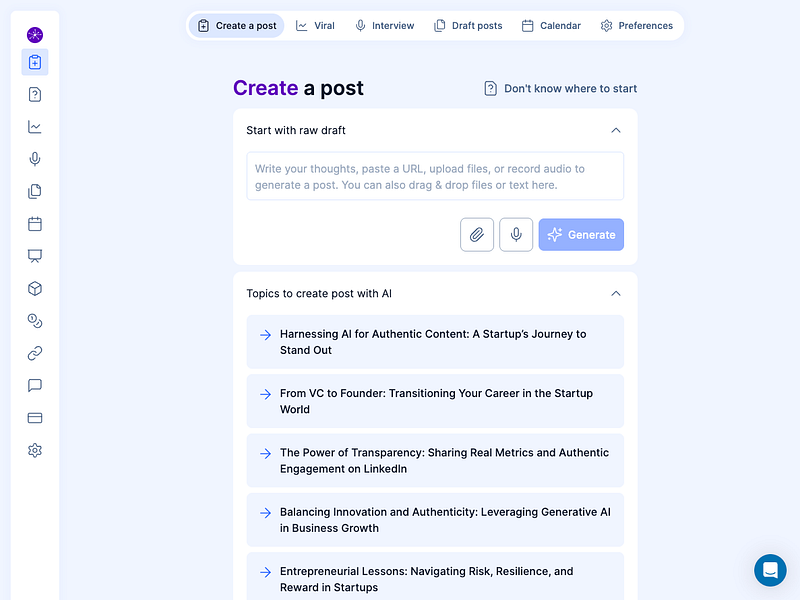Open the billing card icon in sidebar
The height and width of the screenshot is (600, 800).
[35, 418]
